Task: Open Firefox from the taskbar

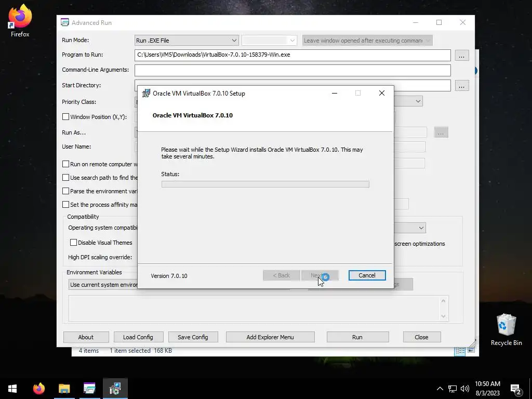Action: (38, 389)
